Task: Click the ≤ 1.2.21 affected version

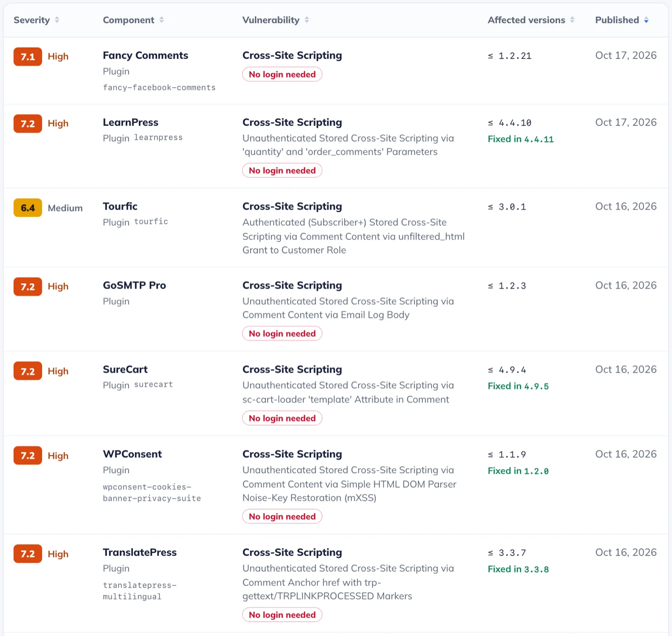Action: 510,56
